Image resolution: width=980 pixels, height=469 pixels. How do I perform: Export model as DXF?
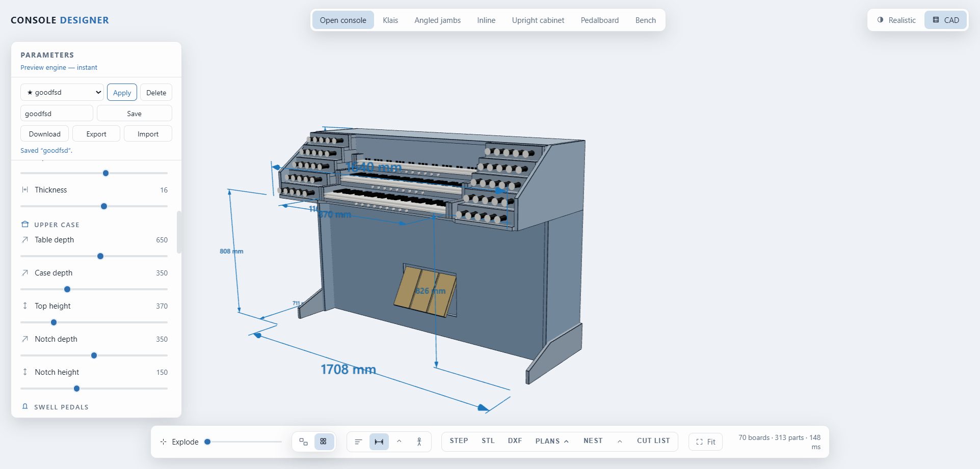[x=515, y=441]
